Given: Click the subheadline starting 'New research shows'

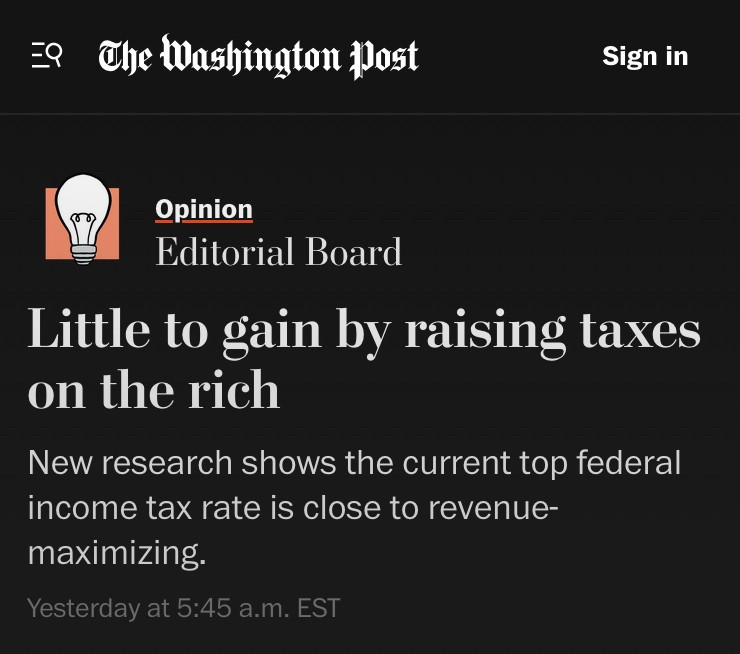Looking at the screenshot, I should click(354, 463).
